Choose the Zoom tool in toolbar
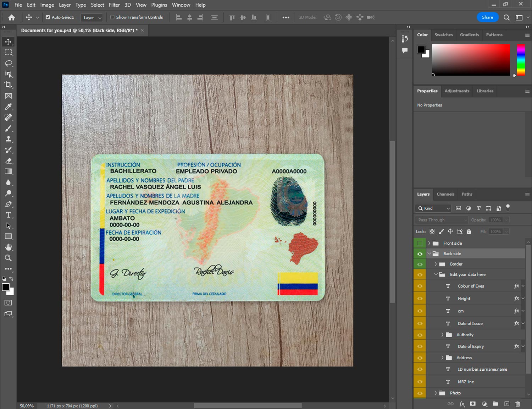 [x=9, y=258]
